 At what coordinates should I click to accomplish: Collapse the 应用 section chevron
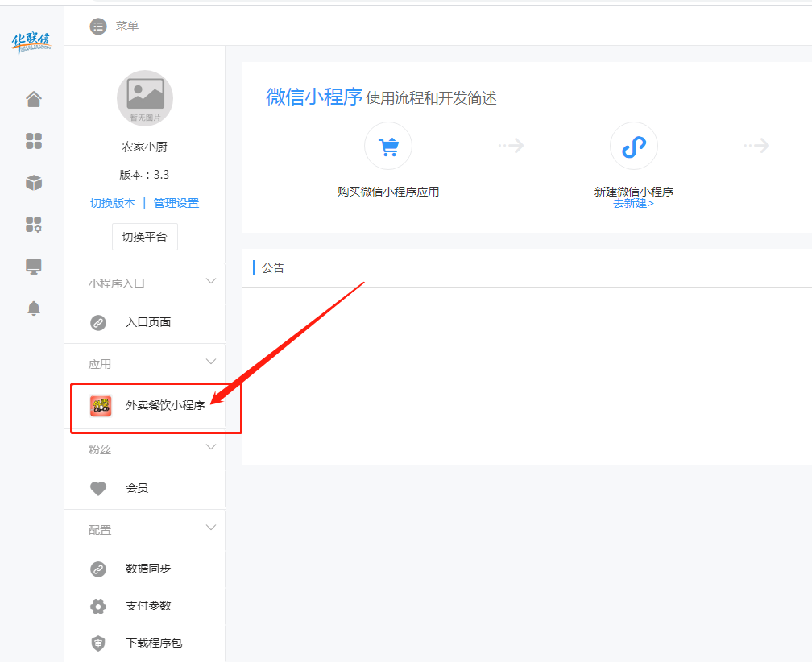(x=211, y=362)
